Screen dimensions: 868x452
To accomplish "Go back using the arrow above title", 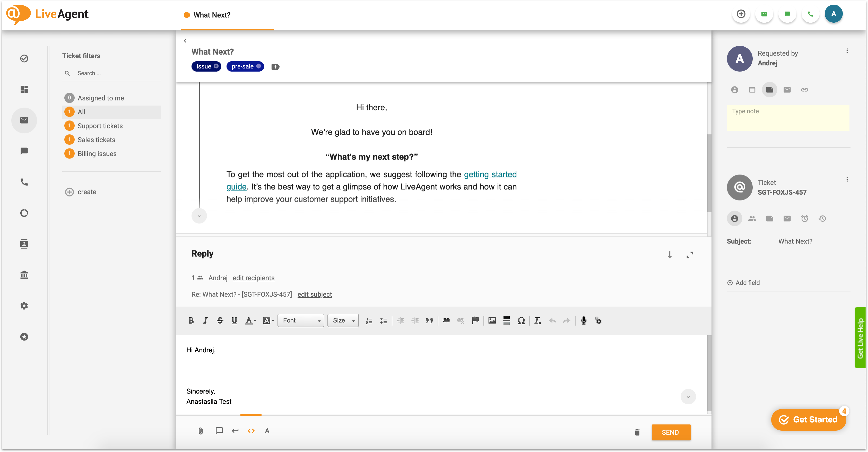I will tap(185, 41).
